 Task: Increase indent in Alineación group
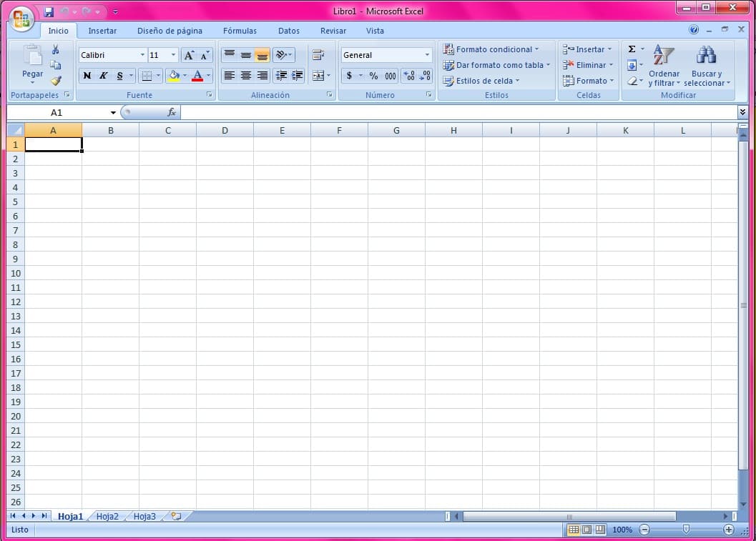coord(298,76)
